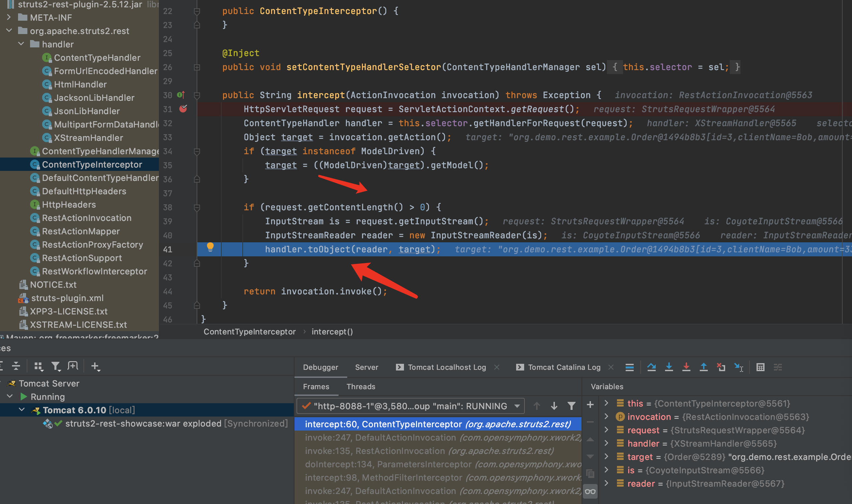Click Show Execution Point icon in debugger toolbar

click(630, 367)
